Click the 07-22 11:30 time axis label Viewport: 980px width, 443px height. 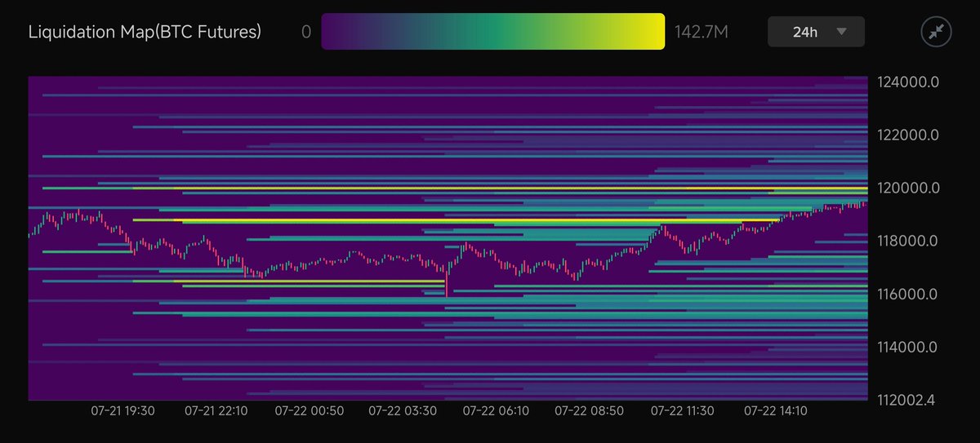coord(683,411)
